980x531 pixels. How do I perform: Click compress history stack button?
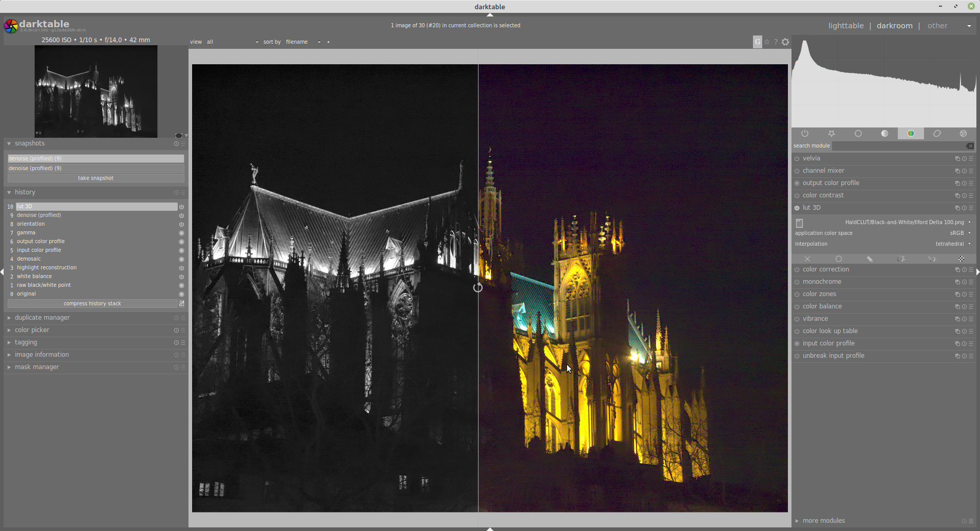click(x=92, y=304)
